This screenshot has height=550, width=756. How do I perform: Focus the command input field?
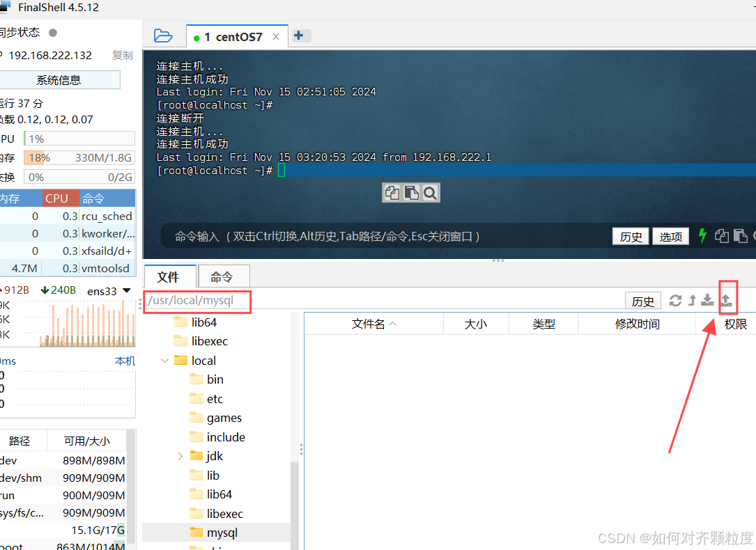pyautogui.click(x=386, y=237)
